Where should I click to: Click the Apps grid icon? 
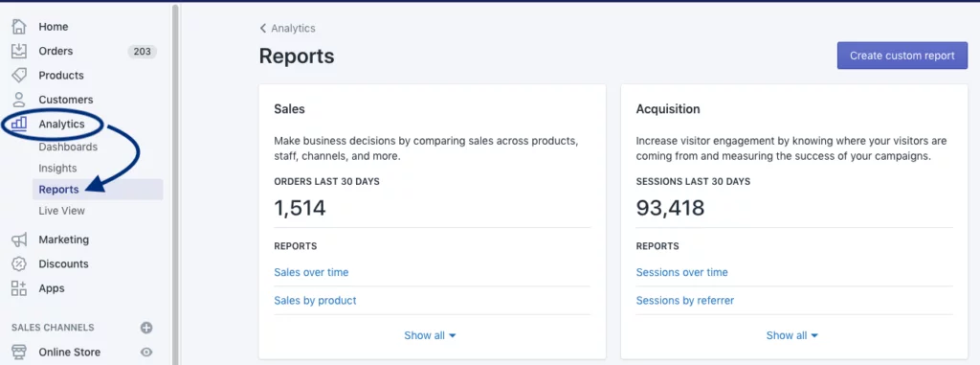pos(19,288)
